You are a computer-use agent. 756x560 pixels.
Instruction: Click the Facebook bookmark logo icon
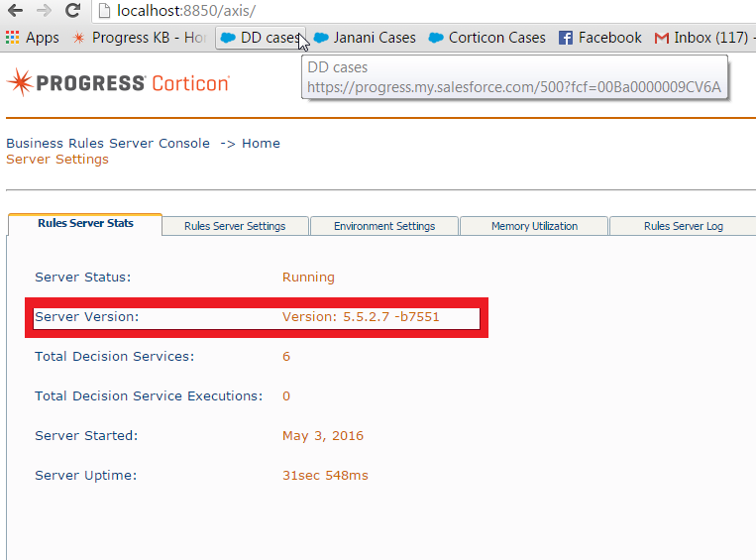click(x=566, y=38)
